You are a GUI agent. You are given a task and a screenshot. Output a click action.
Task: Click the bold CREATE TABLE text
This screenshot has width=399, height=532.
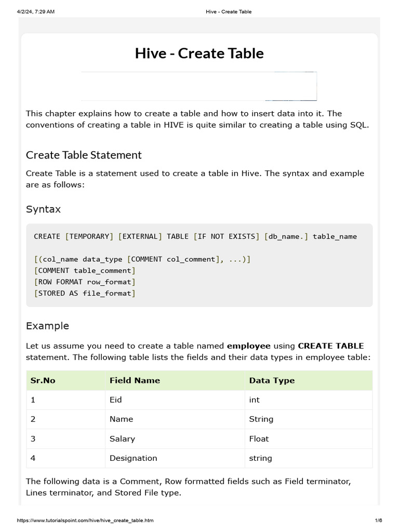click(330, 345)
